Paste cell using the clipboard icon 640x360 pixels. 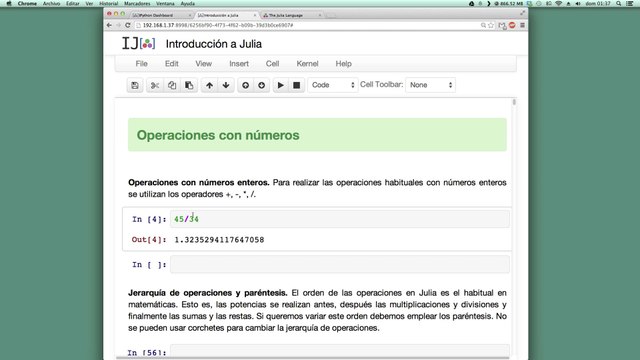pos(189,85)
